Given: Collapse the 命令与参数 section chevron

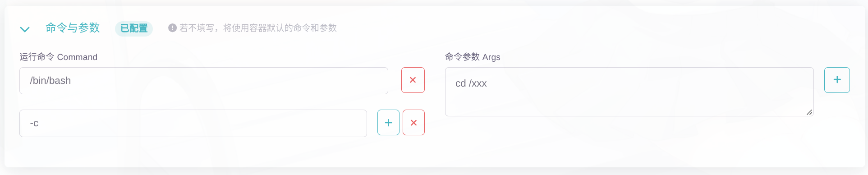Looking at the screenshot, I should click(25, 29).
